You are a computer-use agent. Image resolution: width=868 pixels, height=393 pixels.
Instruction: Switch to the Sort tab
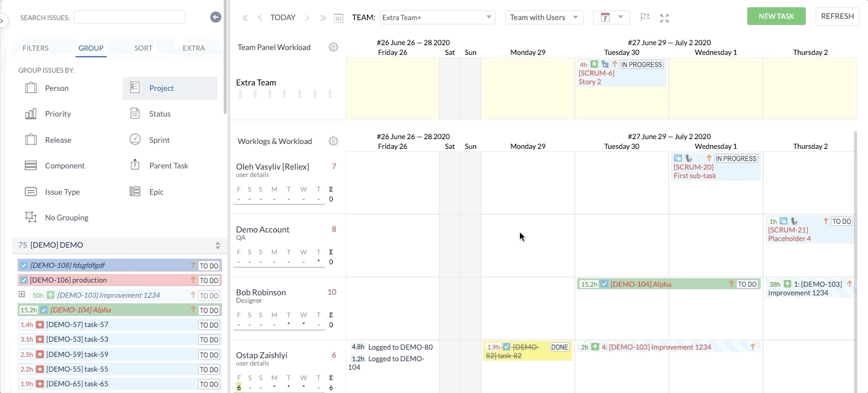click(x=143, y=48)
